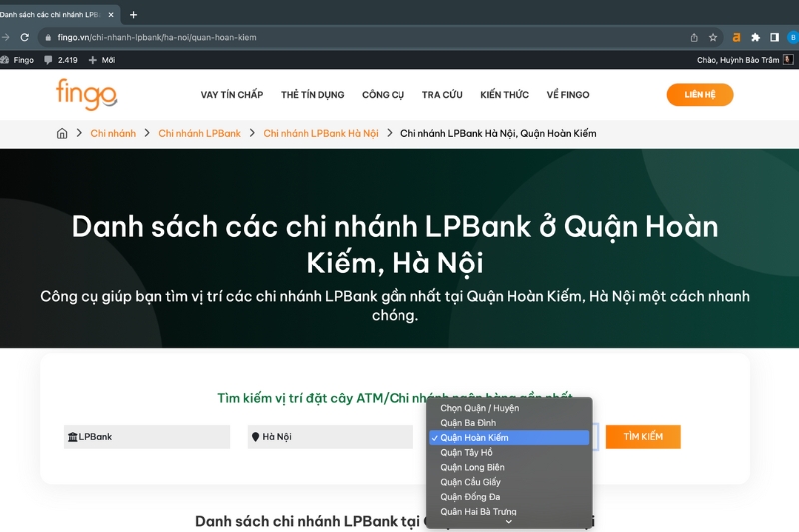Open the orange 'a' extension icon

tap(736, 37)
